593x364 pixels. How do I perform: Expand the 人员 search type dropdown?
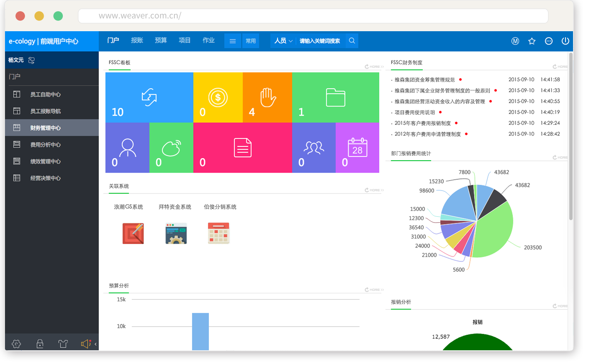[x=283, y=41]
